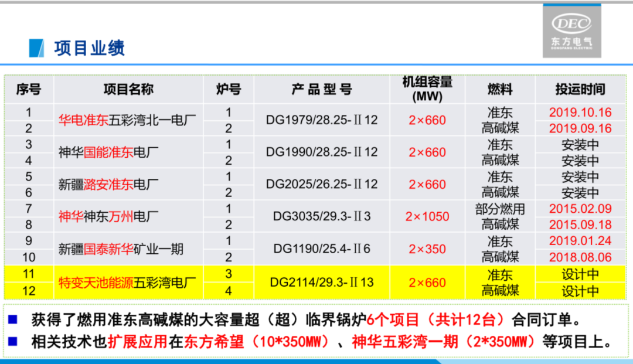Select red text 扩展应用
Viewport: 633px width, 364px height.
coord(138,342)
